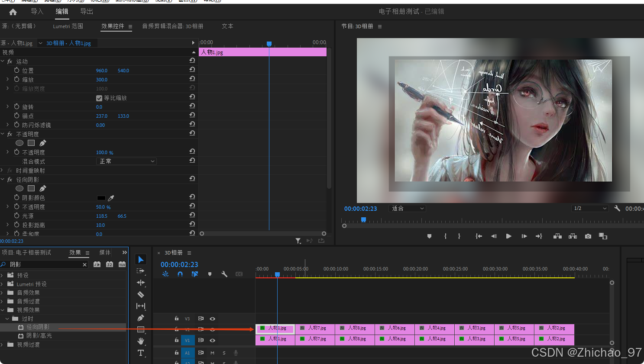
Task: Add marker in the program monitor
Action: click(x=429, y=236)
